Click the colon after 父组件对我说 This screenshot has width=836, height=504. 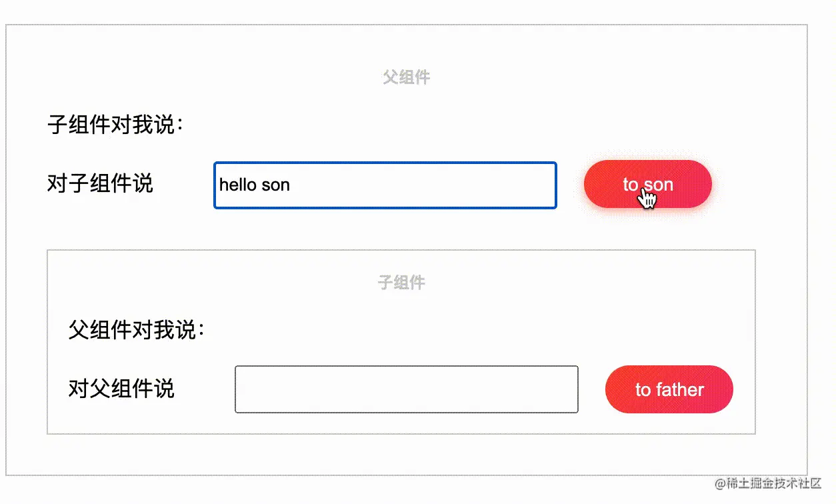tap(201, 331)
